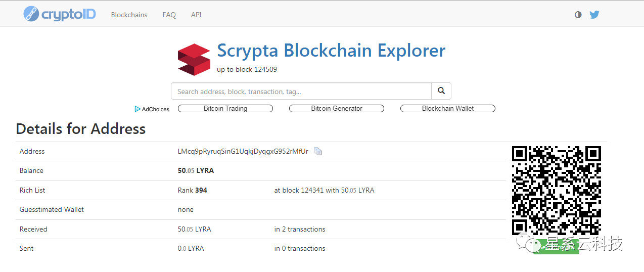644x272 pixels.
Task: Click the address QR code
Action: [557, 191]
